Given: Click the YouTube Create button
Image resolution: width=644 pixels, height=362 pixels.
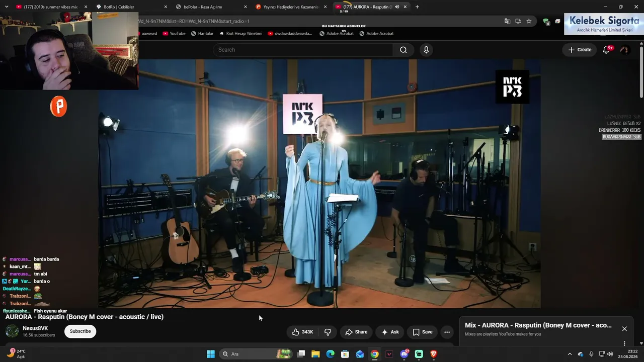Looking at the screenshot, I should (x=580, y=50).
